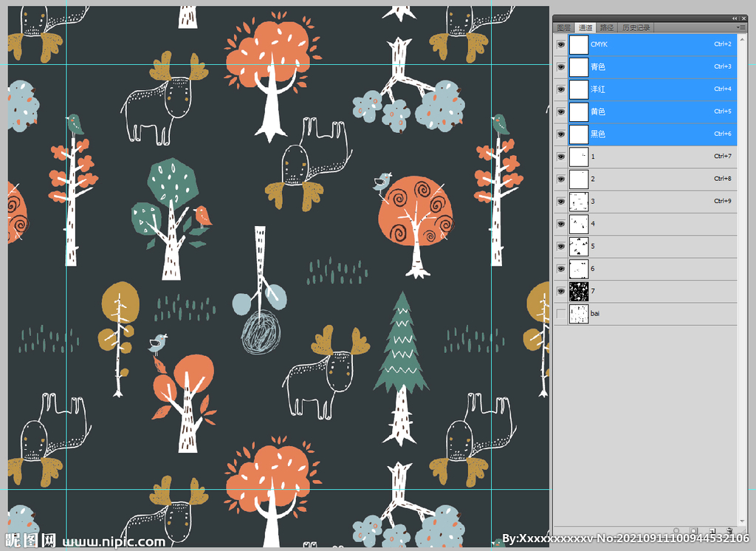Hide the 黑色 channel
The width and height of the screenshot is (756, 551).
pos(561,134)
